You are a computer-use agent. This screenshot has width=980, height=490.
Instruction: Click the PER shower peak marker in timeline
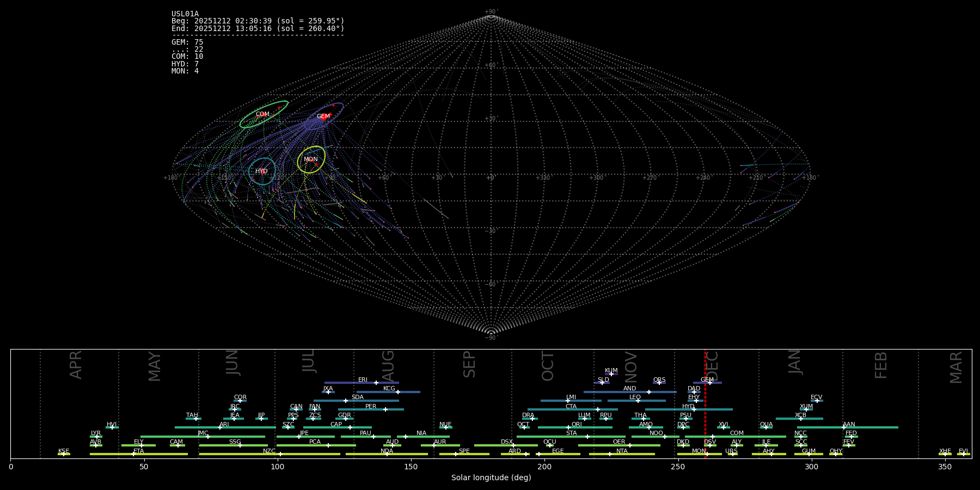(x=385, y=409)
